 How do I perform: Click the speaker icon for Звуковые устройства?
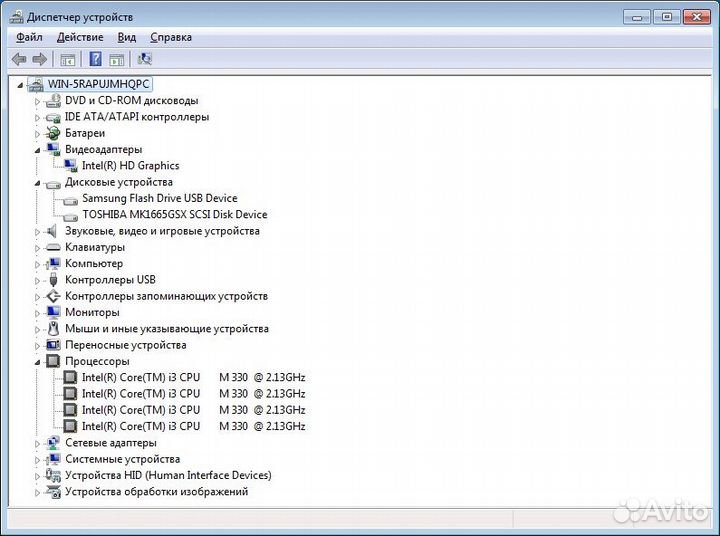[x=52, y=231]
